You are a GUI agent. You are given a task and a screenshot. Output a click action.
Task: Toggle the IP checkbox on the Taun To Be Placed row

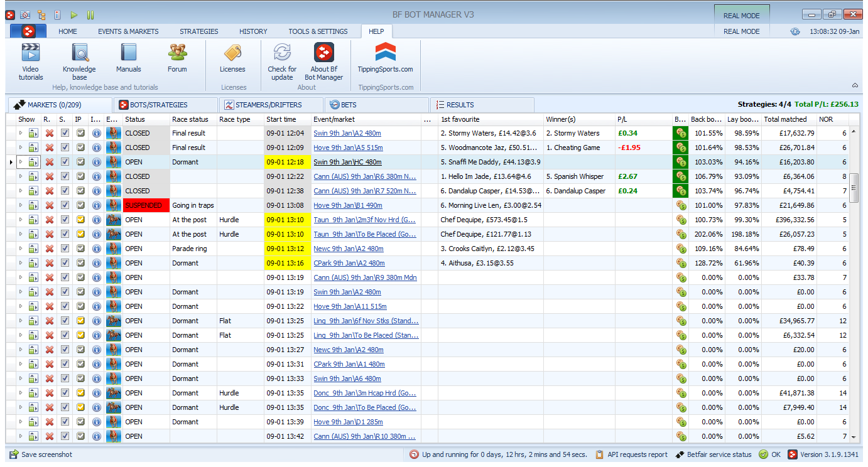(x=80, y=234)
